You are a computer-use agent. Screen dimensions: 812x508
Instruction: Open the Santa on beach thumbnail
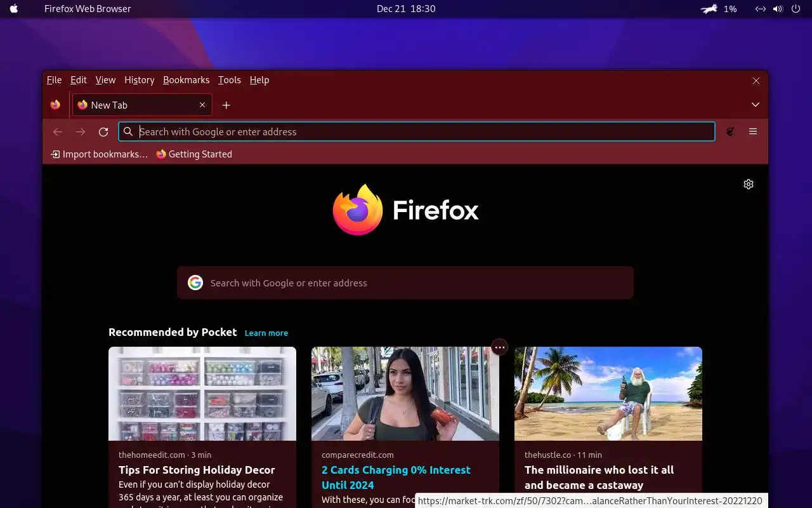[x=608, y=394]
